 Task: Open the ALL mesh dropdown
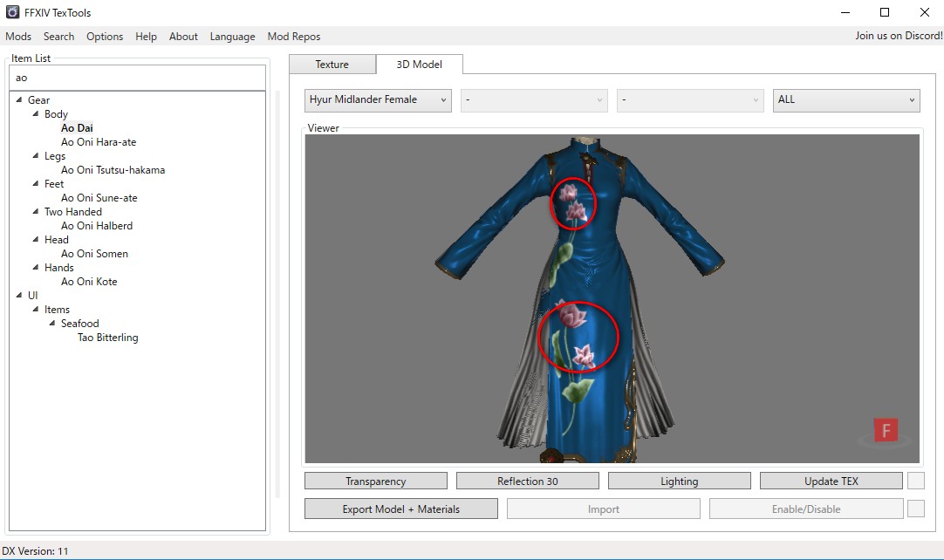coord(845,99)
